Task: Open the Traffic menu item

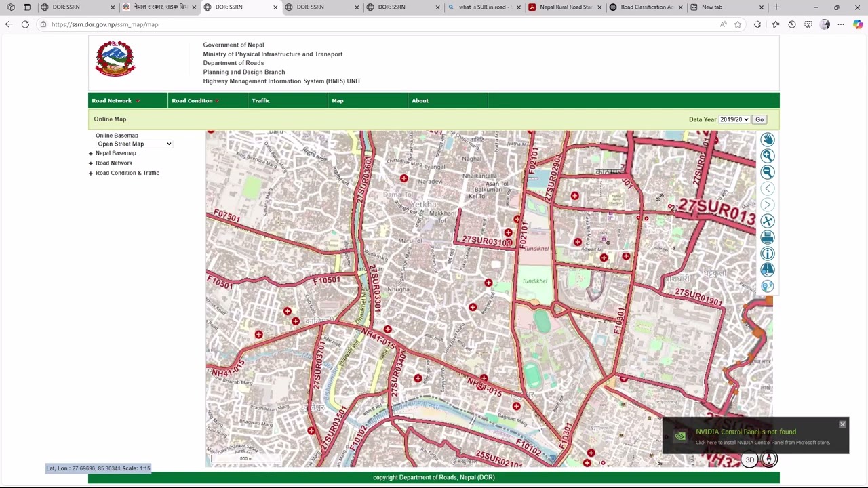Action: [288, 100]
